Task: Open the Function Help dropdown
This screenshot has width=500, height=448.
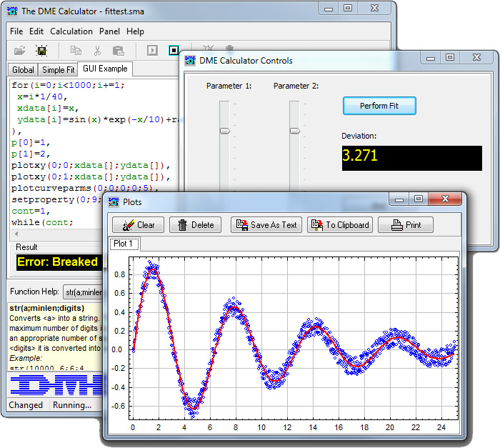Action: (81, 292)
